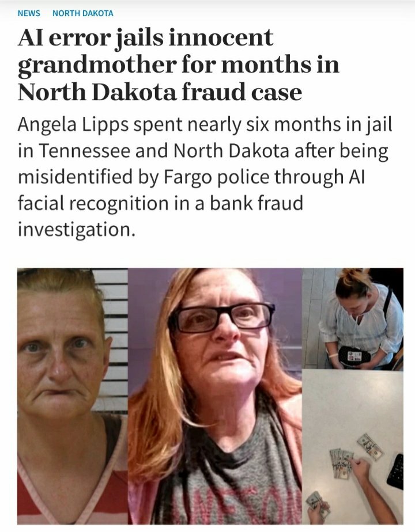415x532 pixels.
Task: Click the word "investigation." ending the summary
Action: (x=77, y=230)
